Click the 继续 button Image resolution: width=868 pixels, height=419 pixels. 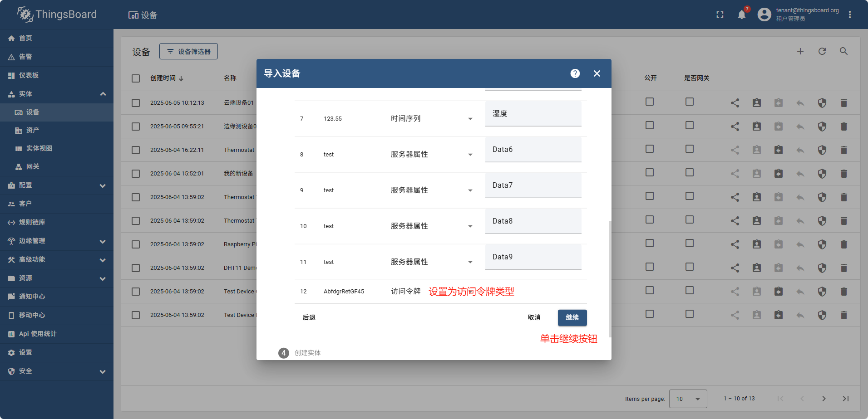[572, 317]
